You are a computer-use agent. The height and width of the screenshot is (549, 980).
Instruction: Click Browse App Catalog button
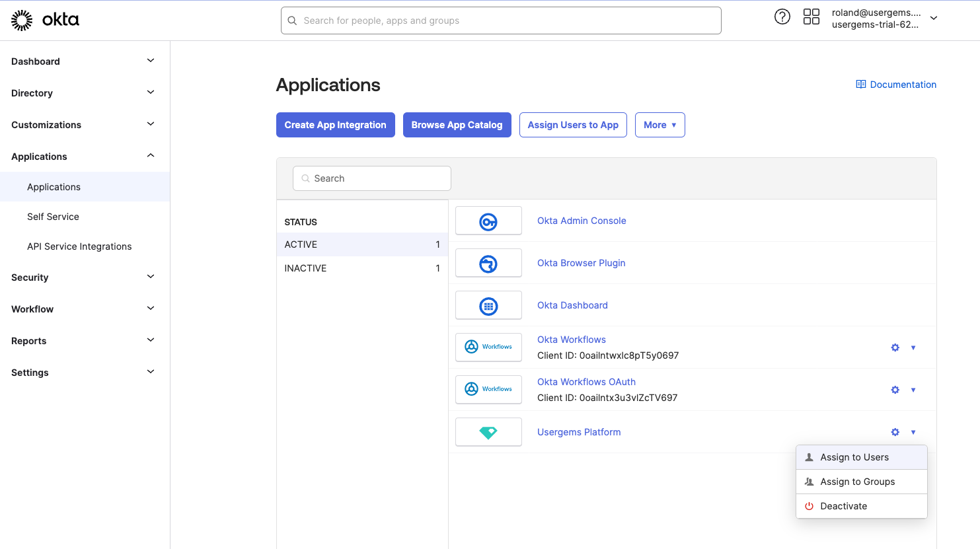click(x=457, y=125)
